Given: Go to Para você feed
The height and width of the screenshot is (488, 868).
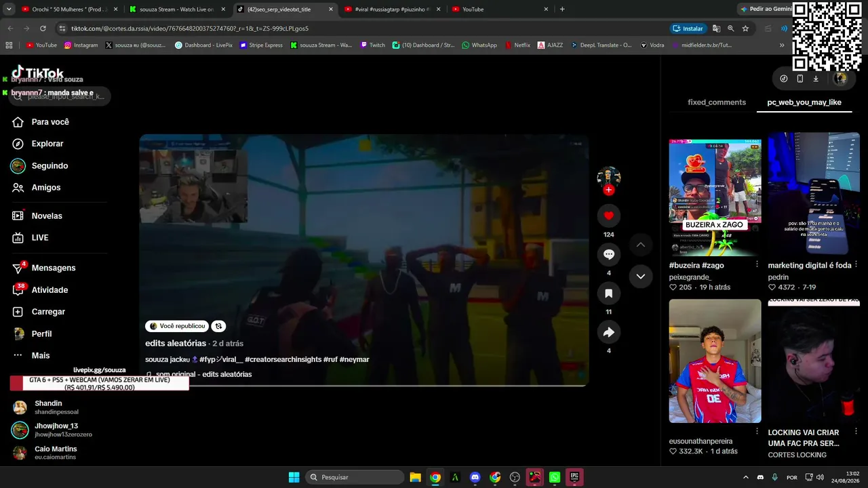Looking at the screenshot, I should coord(41,122).
